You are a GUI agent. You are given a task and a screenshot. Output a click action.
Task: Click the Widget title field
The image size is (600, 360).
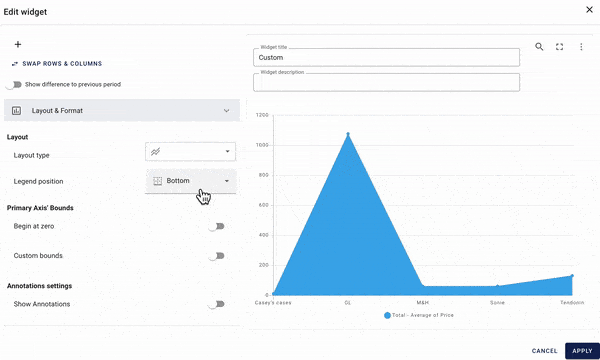coord(386,57)
